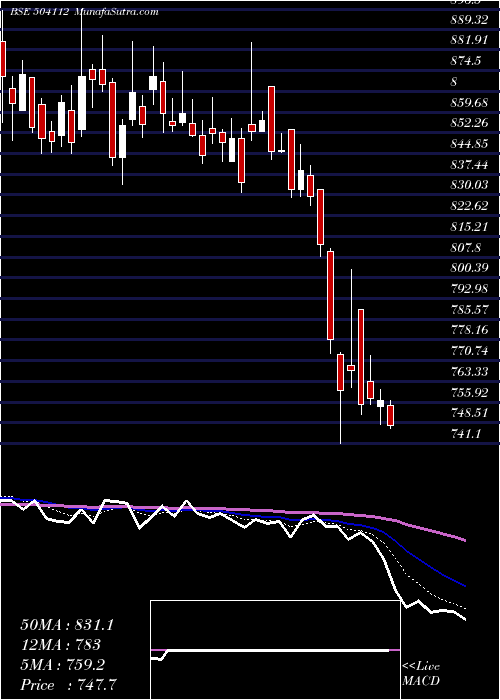Viewport: 500px width, 700px height.
Task: Click the Live MACD label
Action: tap(421, 674)
